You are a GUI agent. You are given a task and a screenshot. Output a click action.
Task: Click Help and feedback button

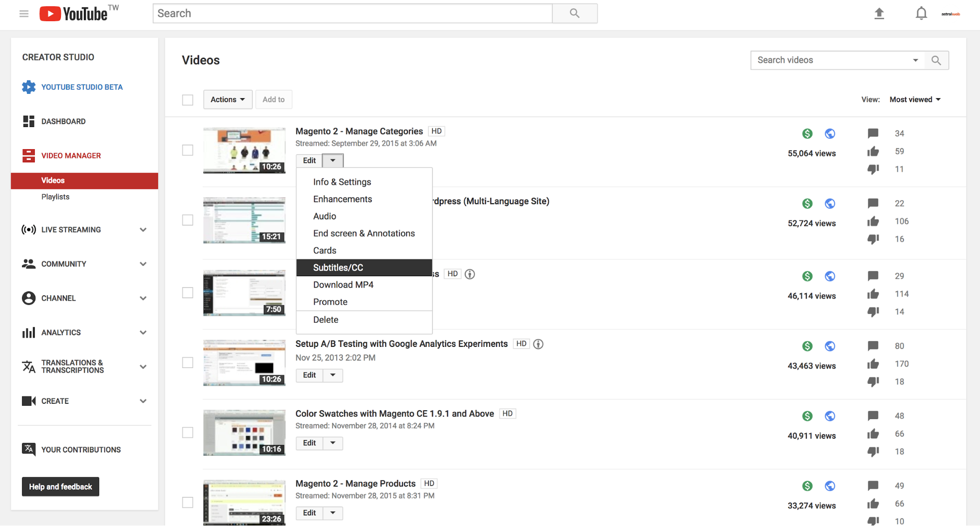60,486
